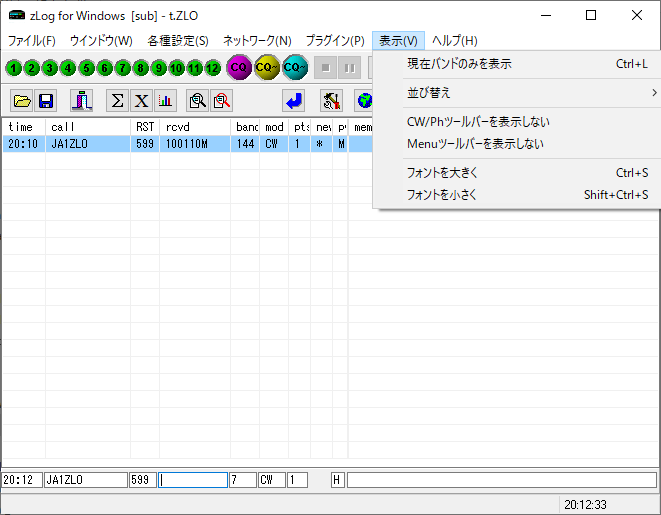Click the mod column header

(274, 127)
